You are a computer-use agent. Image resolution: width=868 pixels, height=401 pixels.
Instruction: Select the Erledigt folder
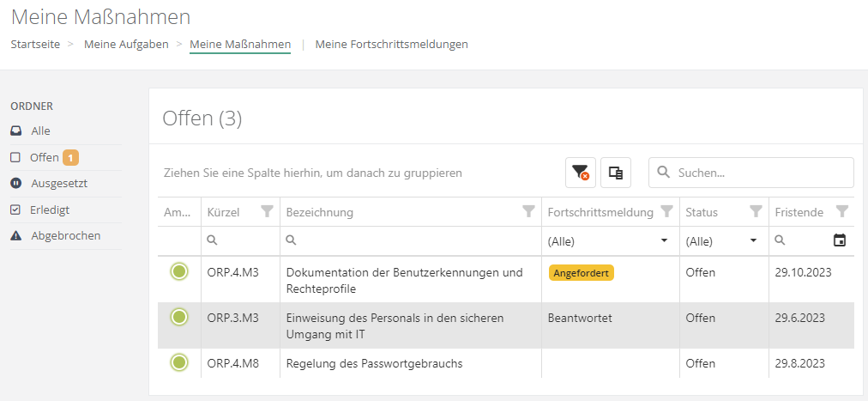[50, 210]
